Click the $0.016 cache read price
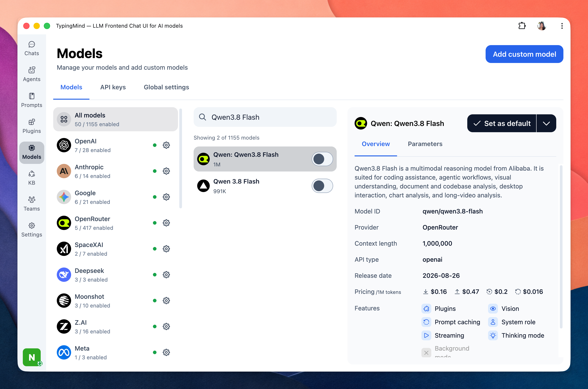Screen dimensions: 588x389 click(533, 292)
